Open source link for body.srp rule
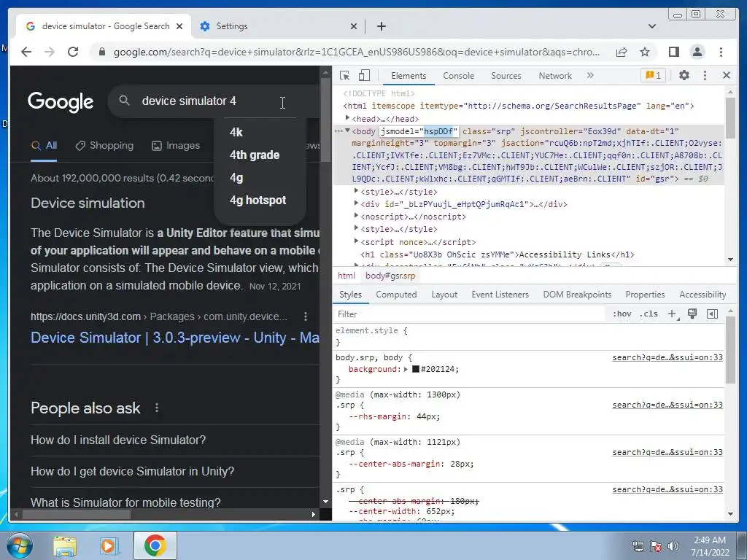This screenshot has height=560, width=747. point(667,357)
